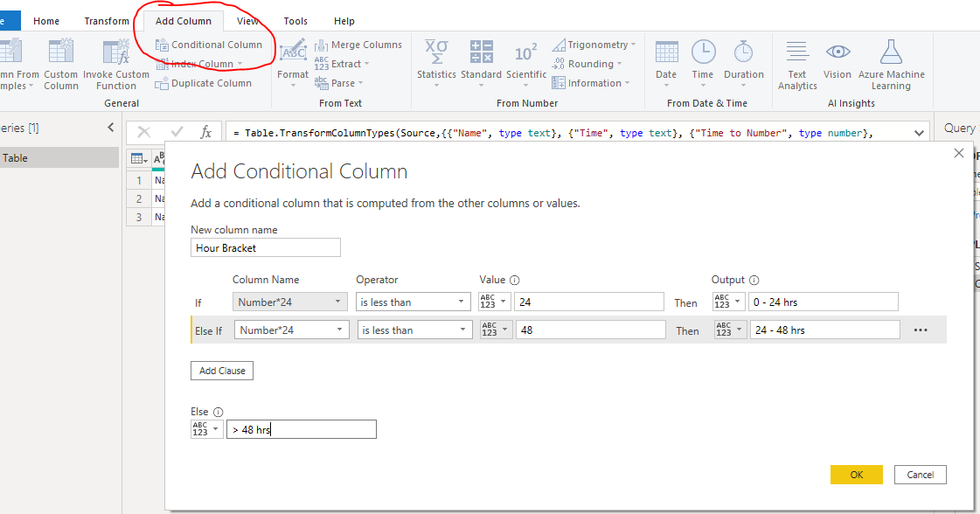Click info icon next to Else
980x514 pixels.
click(219, 412)
